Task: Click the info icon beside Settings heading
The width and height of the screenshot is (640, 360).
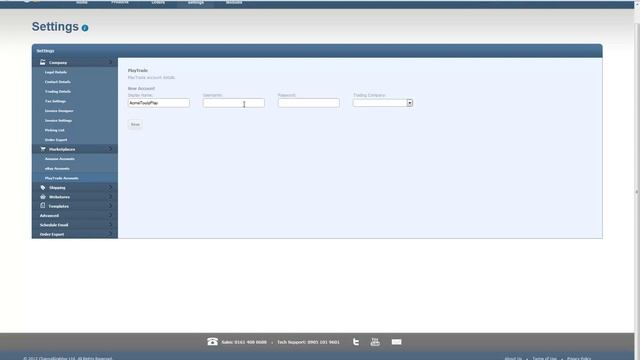Action: (85, 28)
